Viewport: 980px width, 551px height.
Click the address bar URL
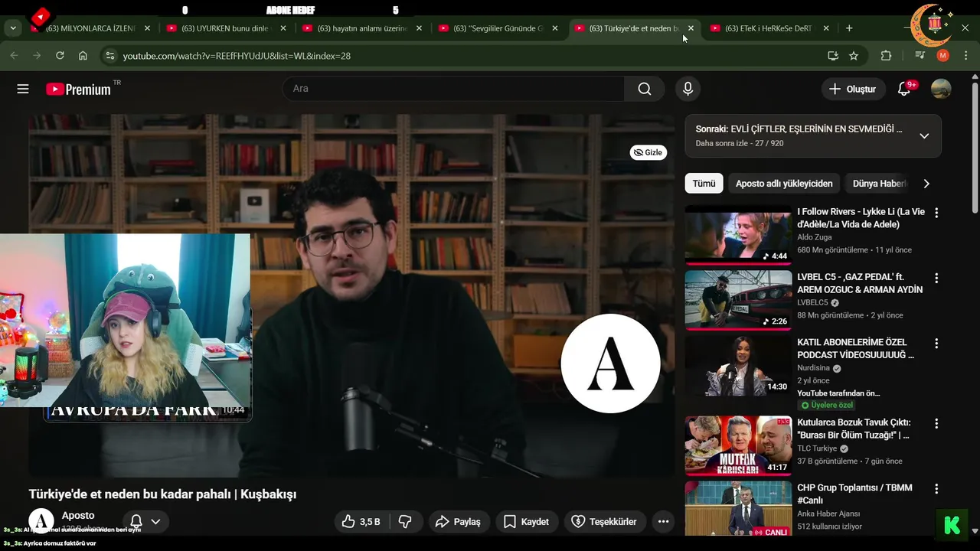tap(237, 56)
